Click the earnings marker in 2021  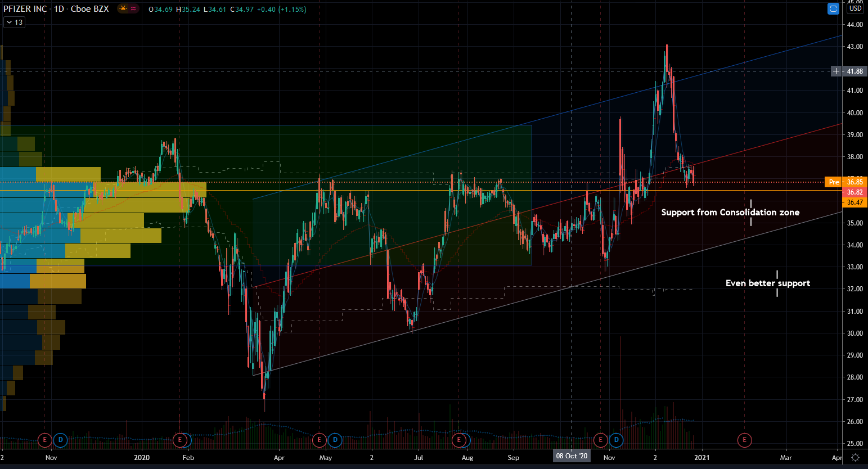744,440
